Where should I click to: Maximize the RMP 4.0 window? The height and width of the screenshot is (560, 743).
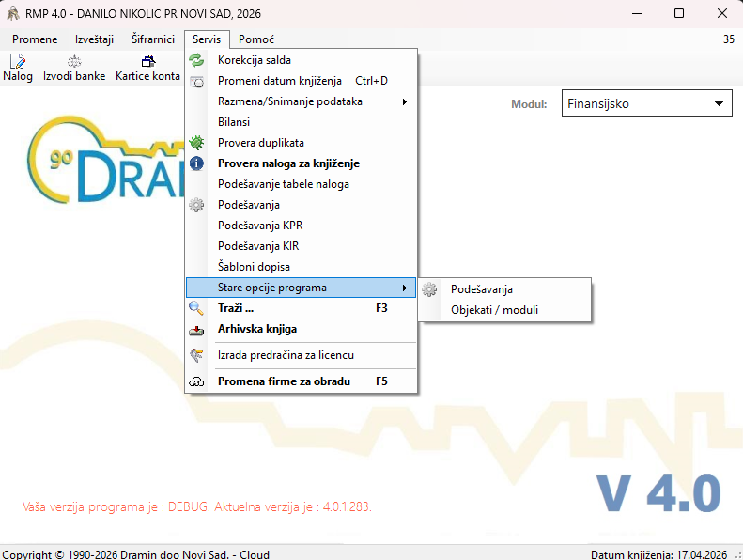coord(679,13)
